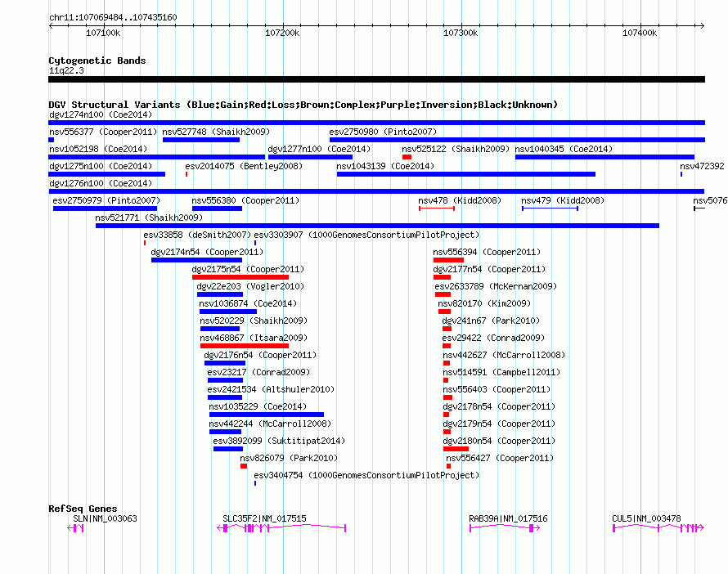Viewport: 728px width, 574px height.
Task: Click dgv2176n54 (Cooper2011) label
Action: (260, 355)
